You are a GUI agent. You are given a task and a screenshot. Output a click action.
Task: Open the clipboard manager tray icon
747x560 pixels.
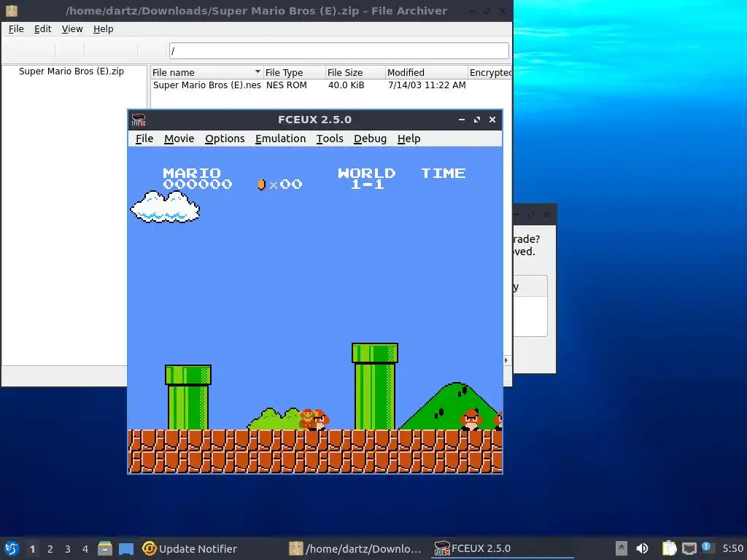click(x=670, y=548)
